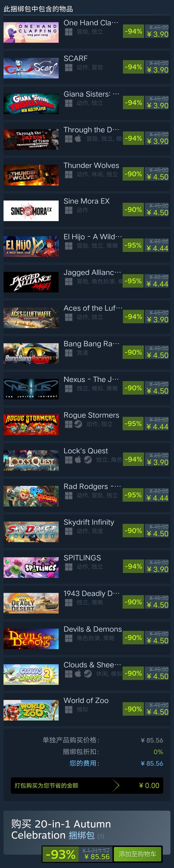The height and width of the screenshot is (868, 174).
Task: Click the green arrow in savings bar
Action: click(x=116, y=785)
